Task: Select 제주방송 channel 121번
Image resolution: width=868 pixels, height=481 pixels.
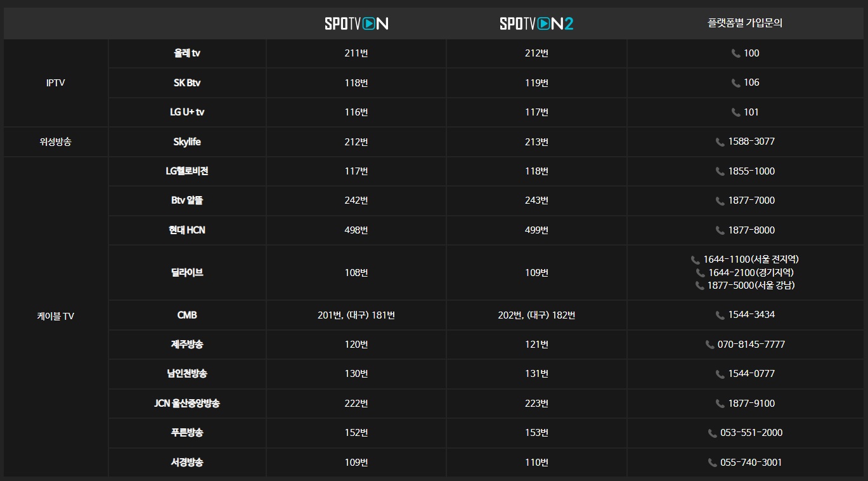Action: [x=536, y=345]
